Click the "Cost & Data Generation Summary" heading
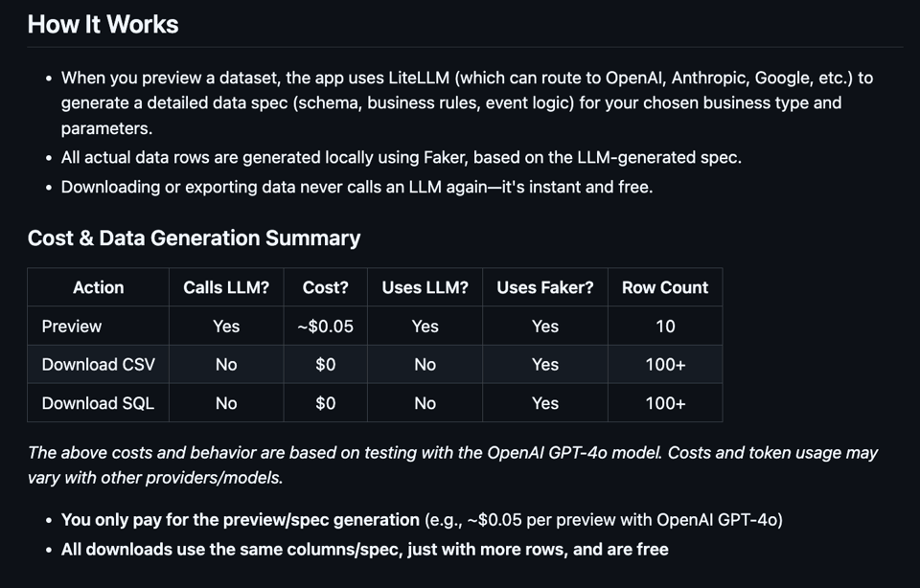This screenshot has height=588, width=920. coord(194,237)
